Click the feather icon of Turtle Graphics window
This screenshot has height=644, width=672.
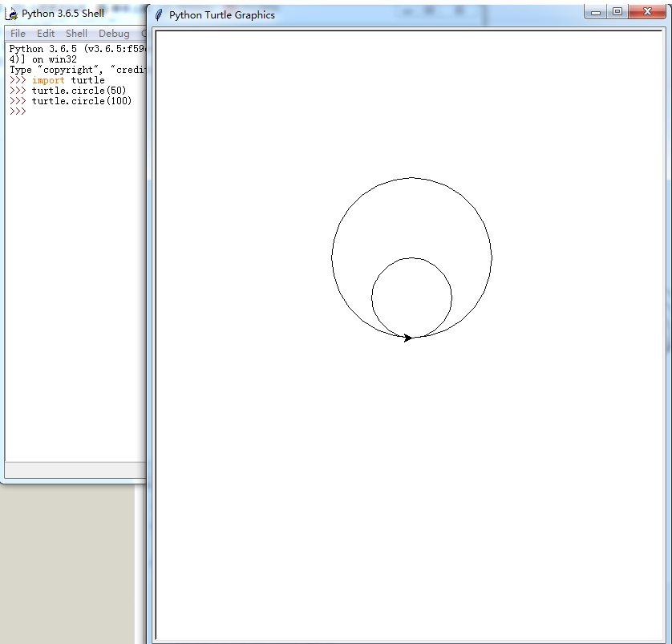point(159,14)
